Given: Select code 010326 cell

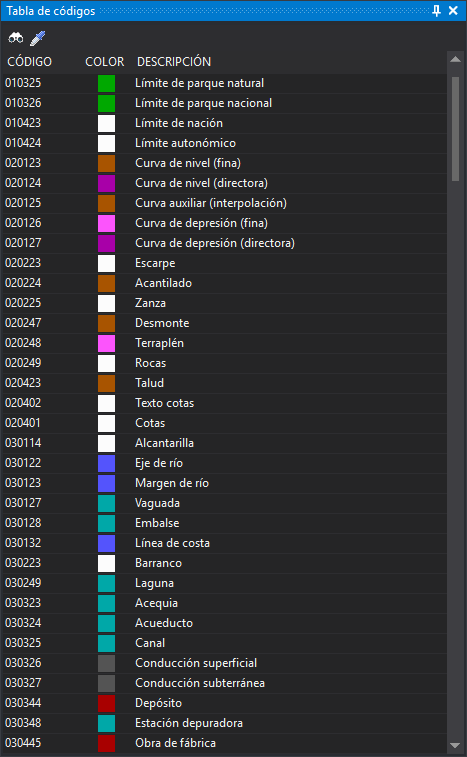Looking at the screenshot, I should [x=23, y=103].
